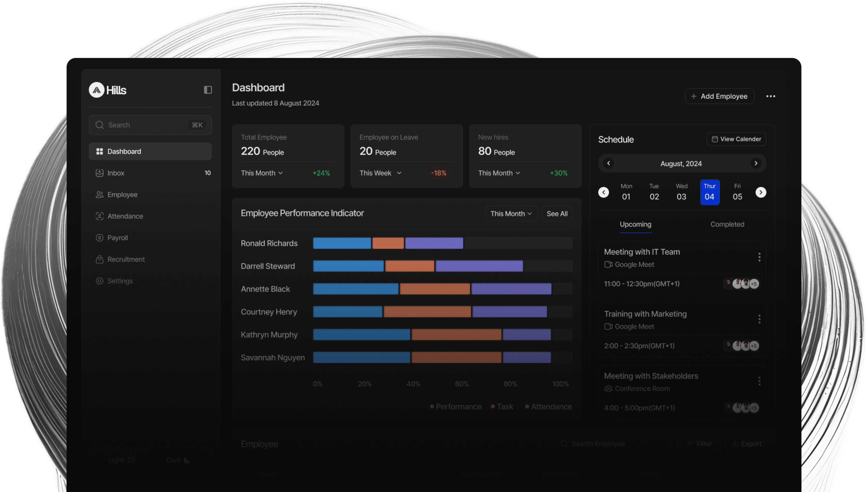This screenshot has width=868, height=492.
Task: Open the three-dot header menu
Action: coord(770,96)
